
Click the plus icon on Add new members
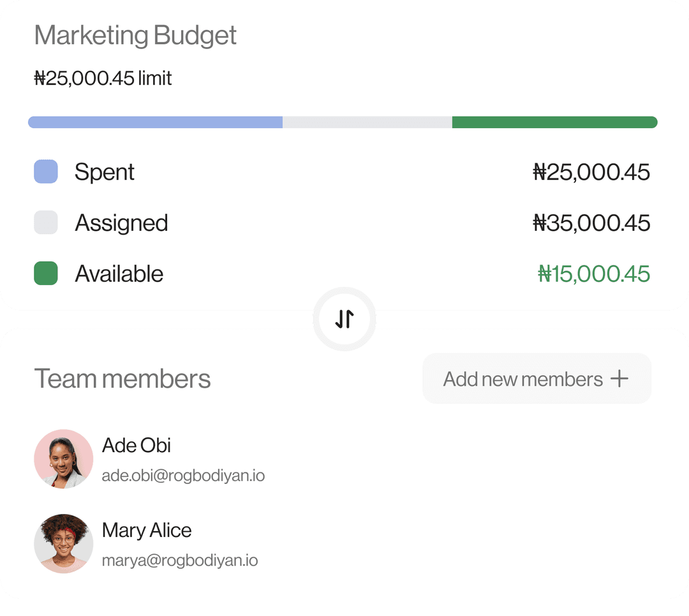[x=618, y=378]
